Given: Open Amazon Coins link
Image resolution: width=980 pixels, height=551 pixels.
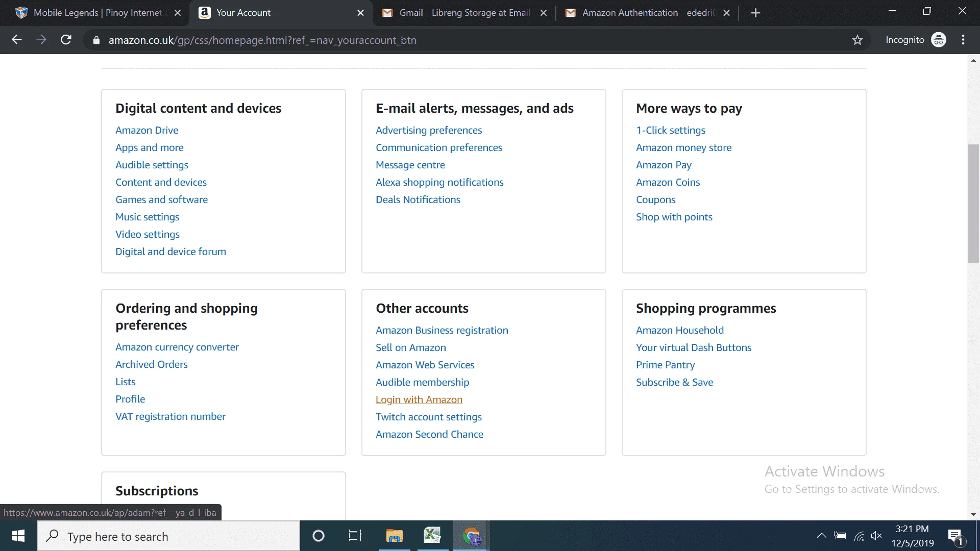Looking at the screenshot, I should point(668,182).
